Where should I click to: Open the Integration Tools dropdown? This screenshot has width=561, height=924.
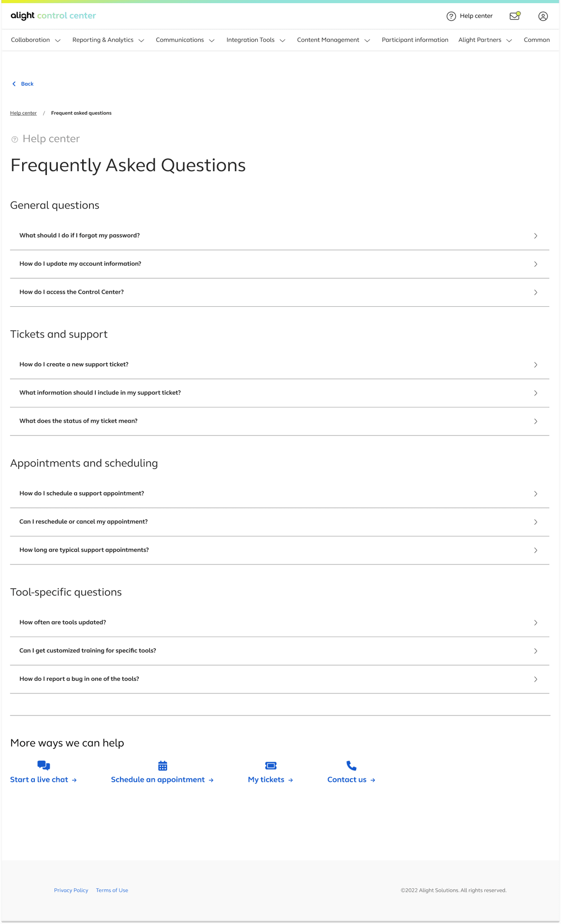pos(255,40)
